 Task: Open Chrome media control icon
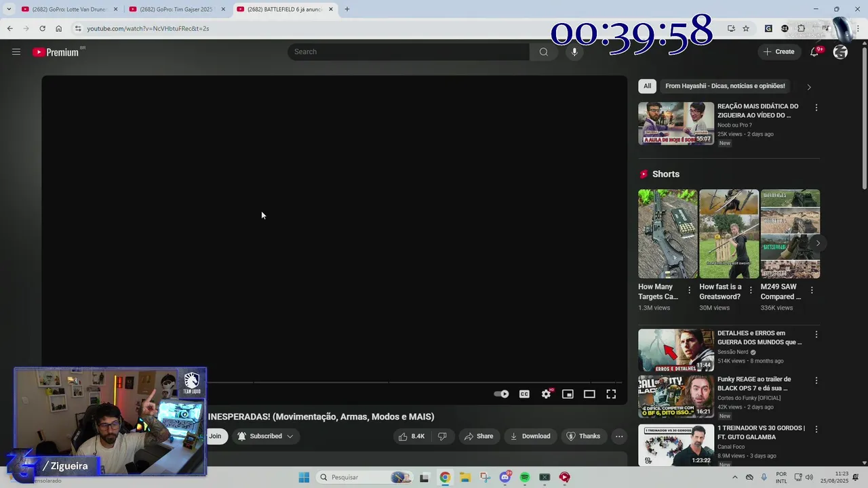825,28
